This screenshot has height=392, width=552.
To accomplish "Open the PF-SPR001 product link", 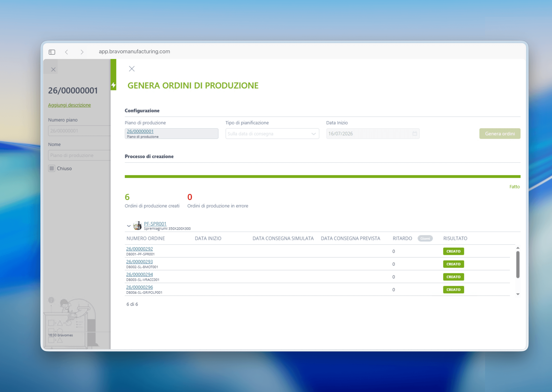I will coord(155,224).
